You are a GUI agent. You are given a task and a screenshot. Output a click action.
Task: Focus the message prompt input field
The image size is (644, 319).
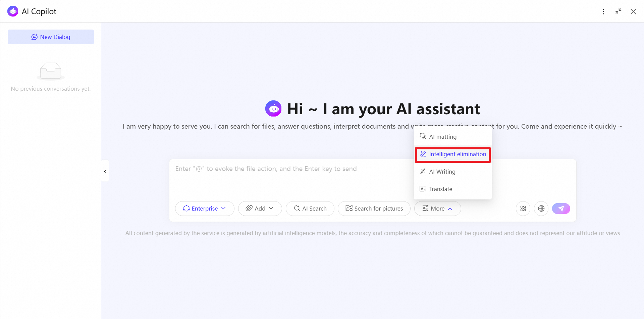[x=292, y=178]
